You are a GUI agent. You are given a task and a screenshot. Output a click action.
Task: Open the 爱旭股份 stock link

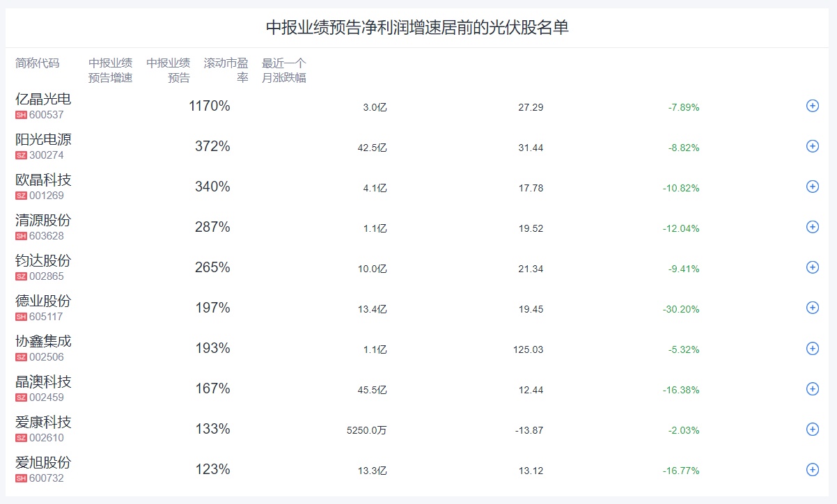(43, 462)
